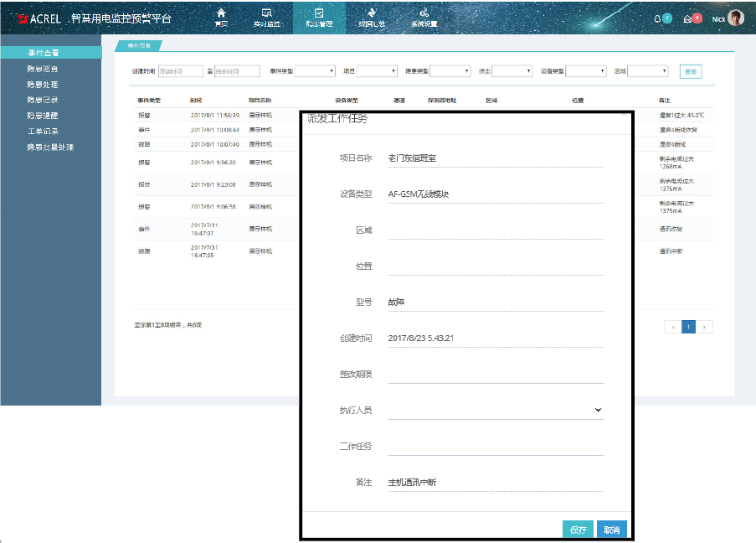Click remark 通讯中断 in last row
This screenshot has width=756, height=543.
click(x=671, y=251)
